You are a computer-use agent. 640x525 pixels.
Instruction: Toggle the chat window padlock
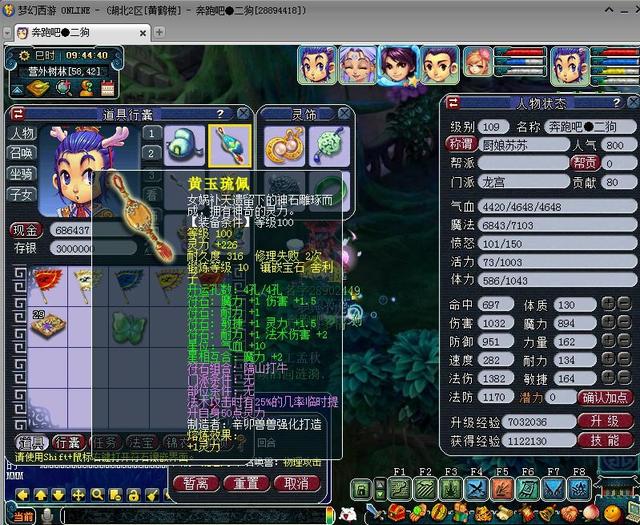tap(133, 495)
